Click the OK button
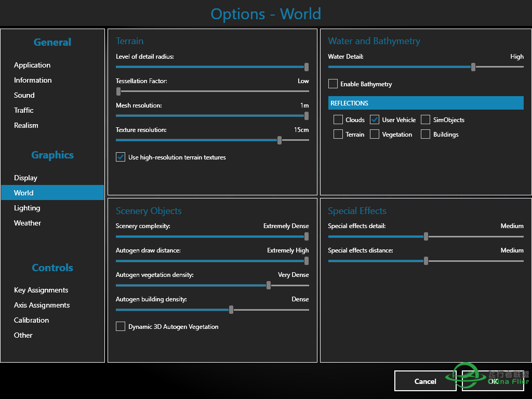Image resolution: width=532 pixels, height=399 pixels. pos(493,381)
